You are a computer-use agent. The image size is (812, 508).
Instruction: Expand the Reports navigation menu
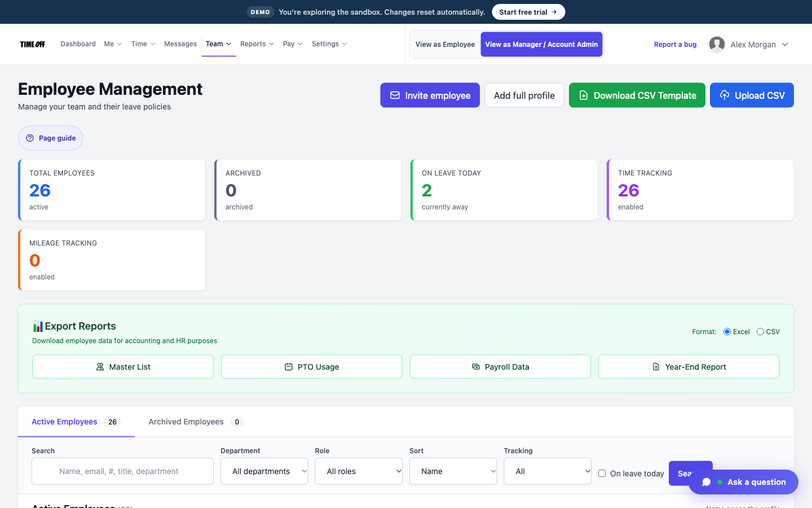[x=257, y=44]
